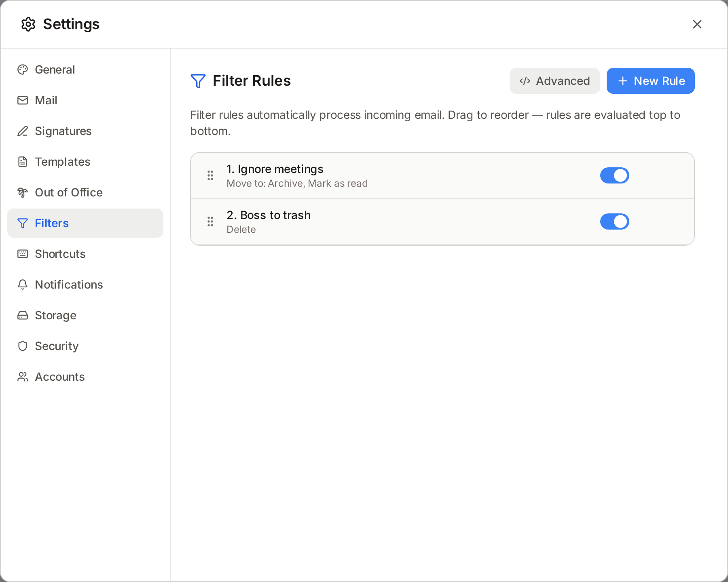
Task: Create a new filter with New Rule
Action: point(650,81)
